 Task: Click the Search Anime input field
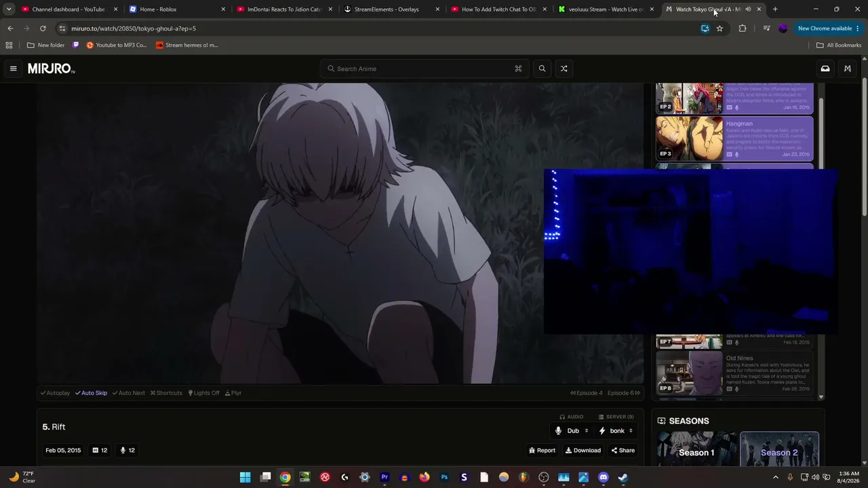(425, 68)
